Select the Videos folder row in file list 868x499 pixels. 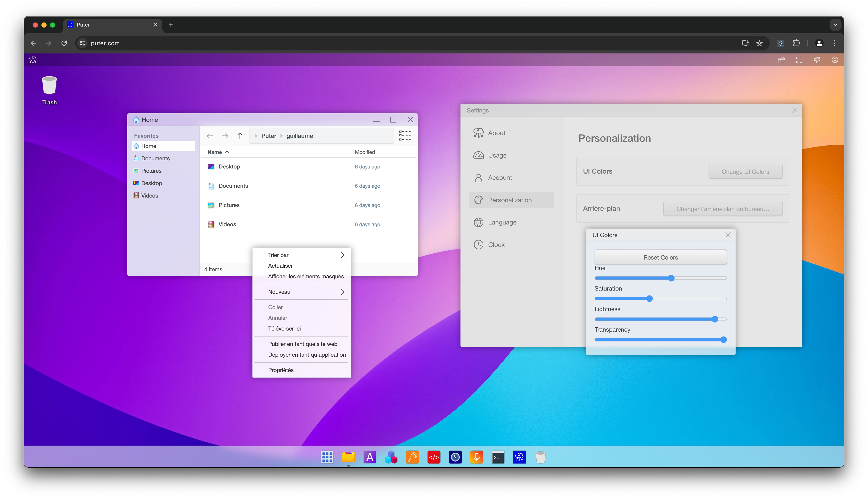coord(308,224)
